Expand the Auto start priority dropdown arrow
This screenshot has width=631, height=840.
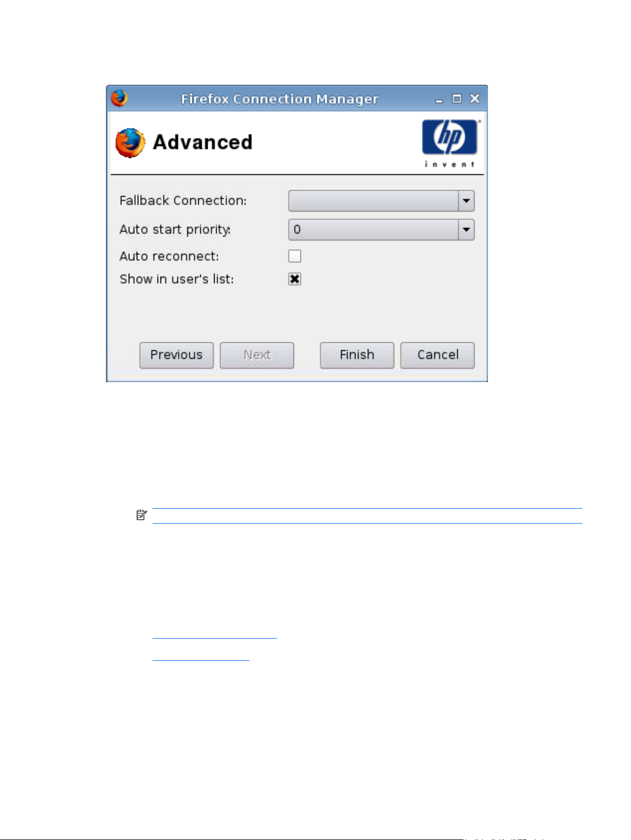(466, 229)
